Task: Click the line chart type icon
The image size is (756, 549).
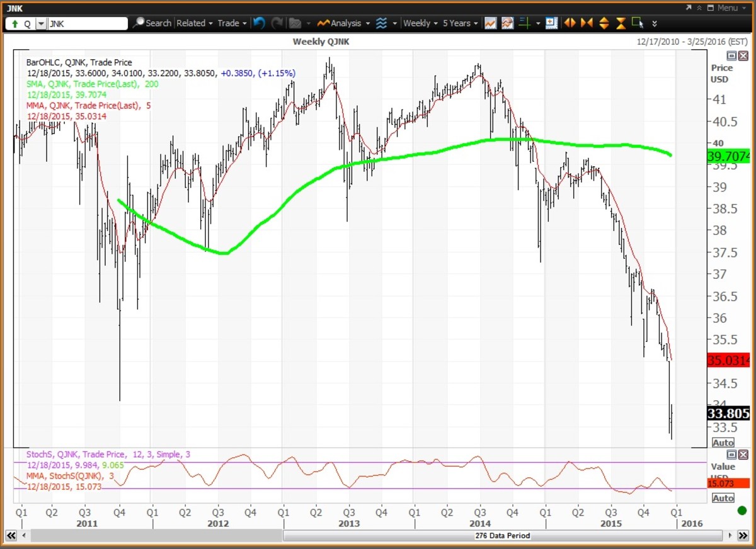Action: [x=490, y=23]
